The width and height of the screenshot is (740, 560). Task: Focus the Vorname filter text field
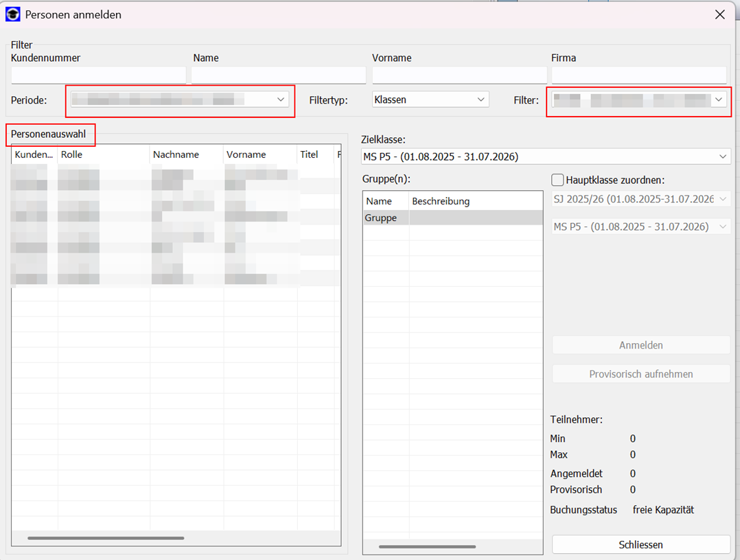tap(459, 75)
